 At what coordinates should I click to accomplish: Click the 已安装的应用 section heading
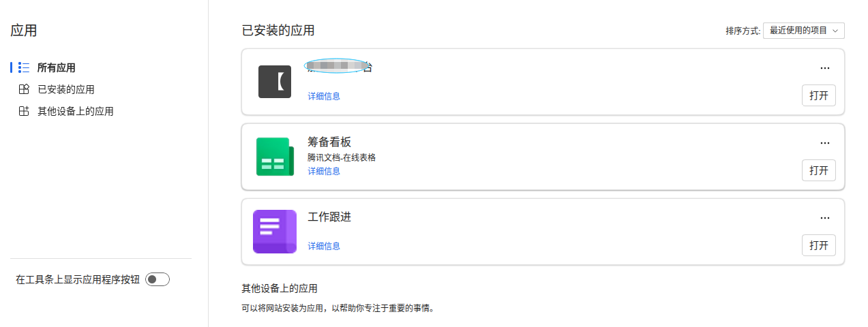278,31
